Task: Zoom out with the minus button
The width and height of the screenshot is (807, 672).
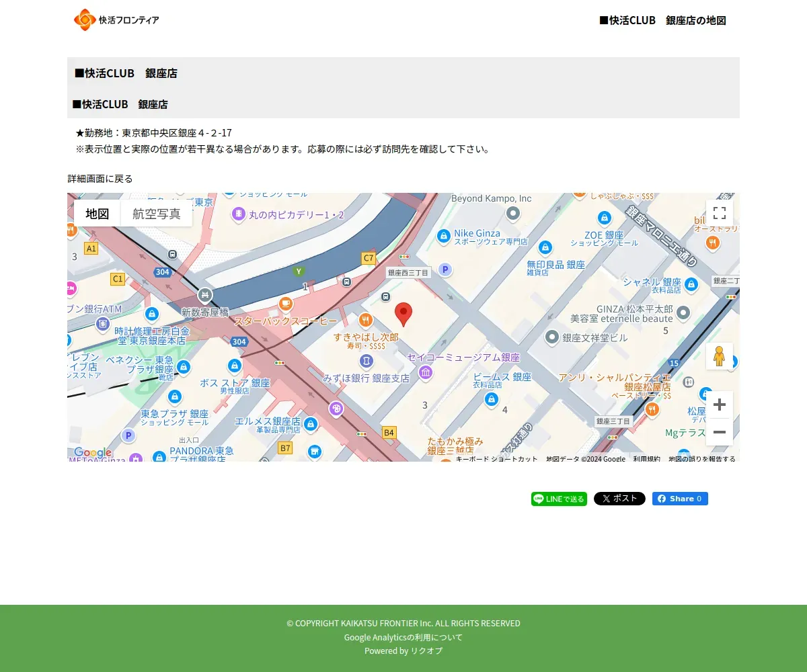Action: (720, 432)
